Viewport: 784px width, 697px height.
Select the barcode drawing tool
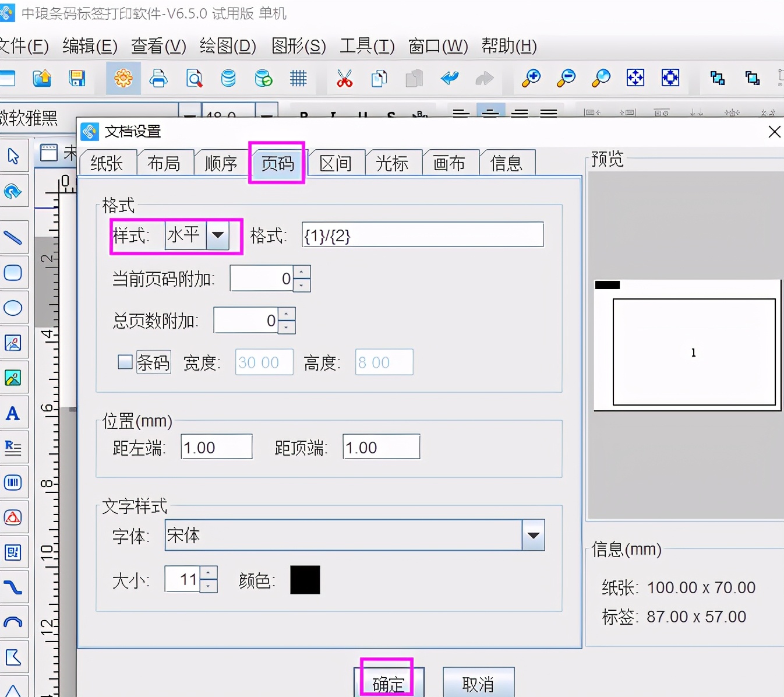[14, 483]
